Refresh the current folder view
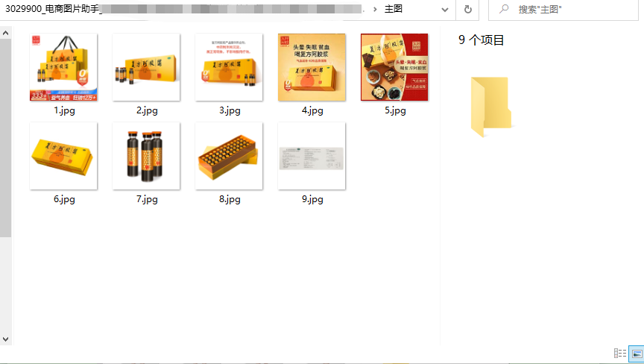The image size is (644, 364). [x=468, y=10]
